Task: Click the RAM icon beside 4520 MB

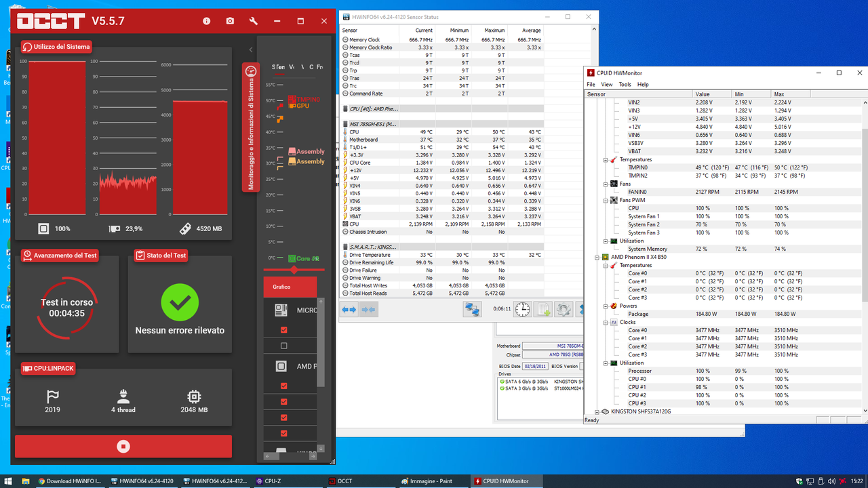Action: click(185, 228)
